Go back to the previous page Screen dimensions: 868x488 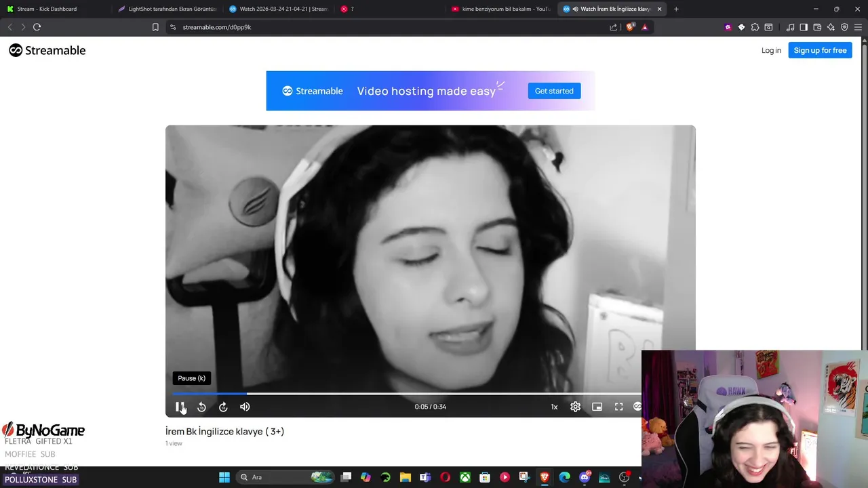click(9, 27)
